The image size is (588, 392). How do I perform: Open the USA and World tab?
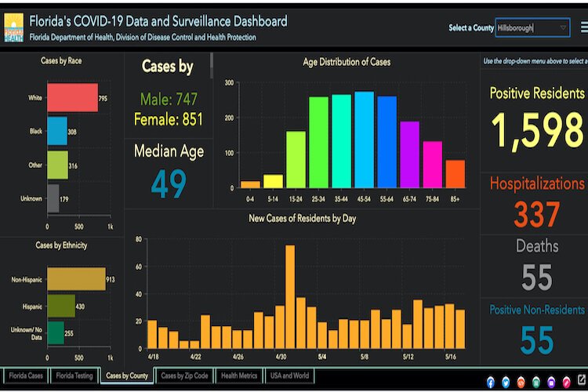click(289, 376)
